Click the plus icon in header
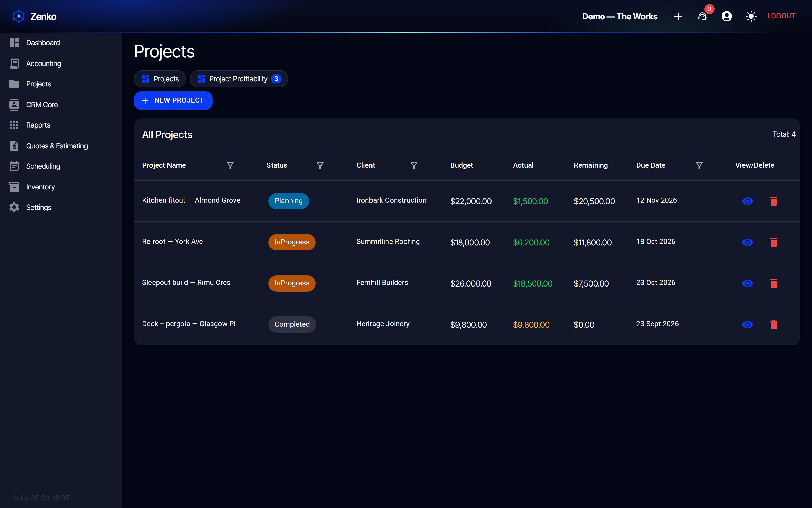The width and height of the screenshot is (812, 508). [678, 16]
